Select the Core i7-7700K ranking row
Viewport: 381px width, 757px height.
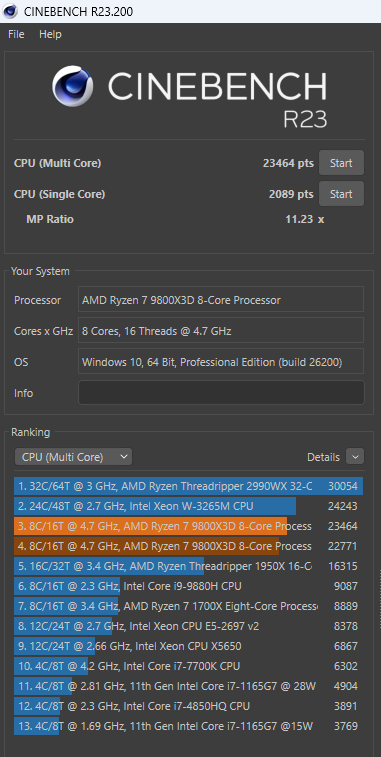pos(188,666)
